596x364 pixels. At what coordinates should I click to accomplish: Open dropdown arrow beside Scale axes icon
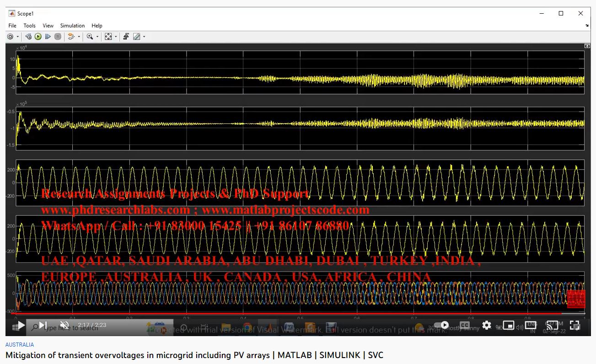click(x=116, y=37)
